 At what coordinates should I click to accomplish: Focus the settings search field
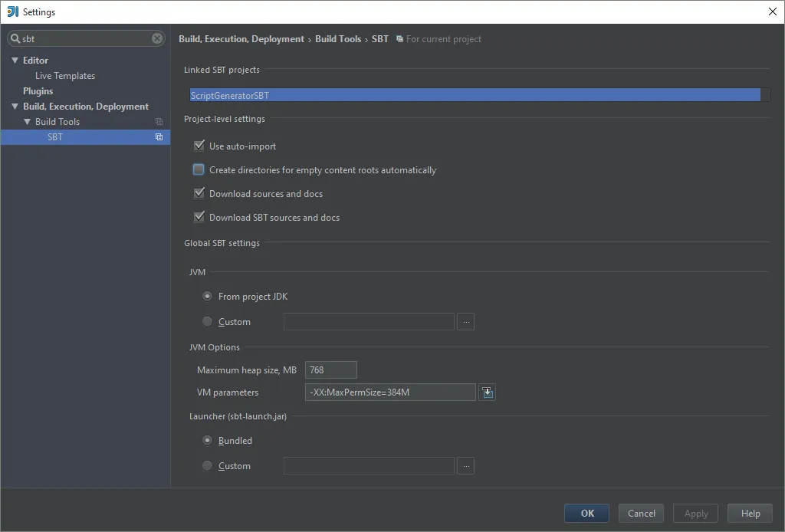click(x=86, y=38)
